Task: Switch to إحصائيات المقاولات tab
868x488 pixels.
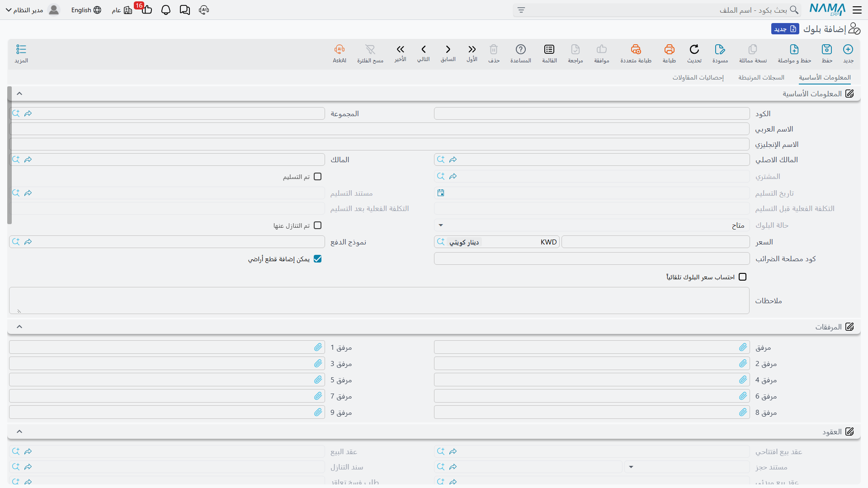Action: [698, 78]
